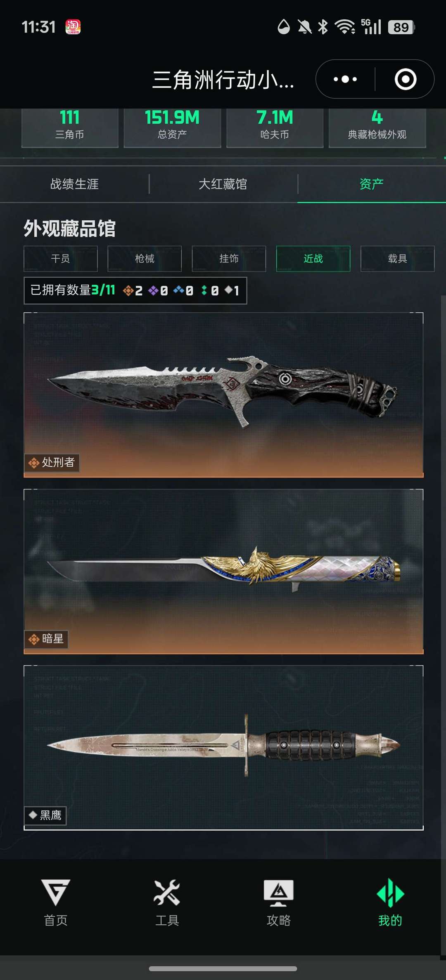Image resolution: width=446 pixels, height=980 pixels.
Task: Filter collection by 载具
Action: pos(397,259)
